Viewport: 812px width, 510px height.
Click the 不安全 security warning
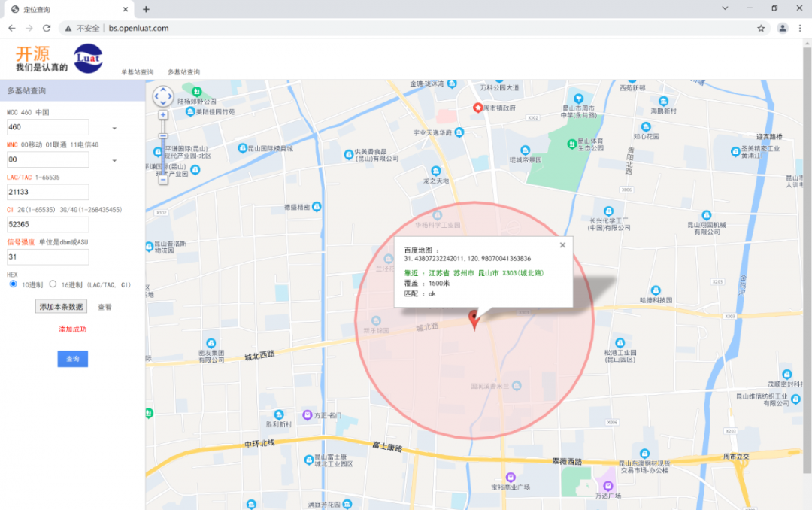[x=83, y=28]
